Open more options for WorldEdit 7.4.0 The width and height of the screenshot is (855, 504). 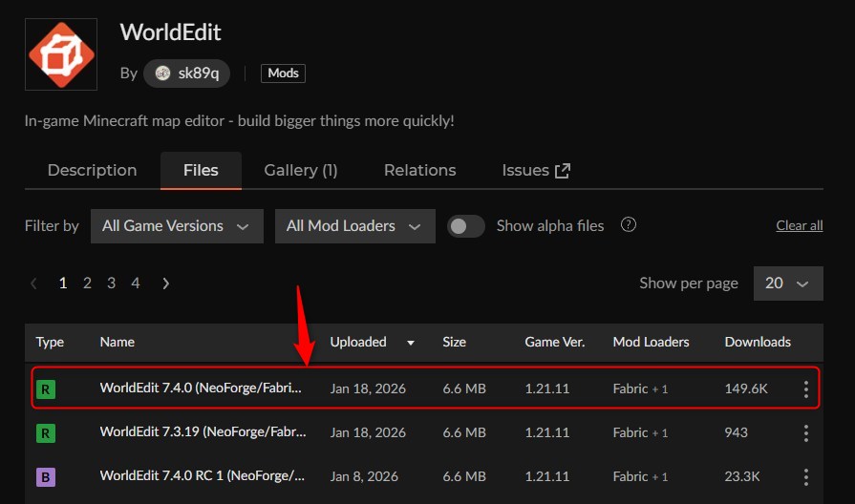click(805, 388)
